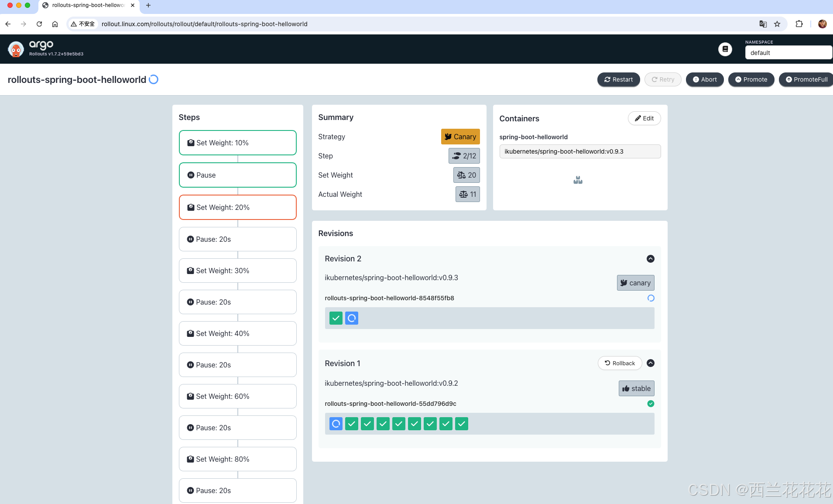Click the last green pod in Revision 1

click(x=462, y=424)
